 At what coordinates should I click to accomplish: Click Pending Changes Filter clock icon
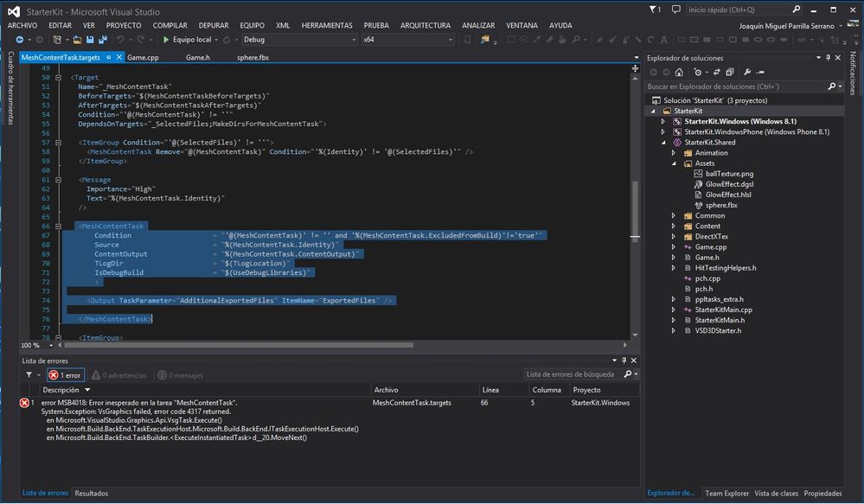pyautogui.click(x=698, y=72)
